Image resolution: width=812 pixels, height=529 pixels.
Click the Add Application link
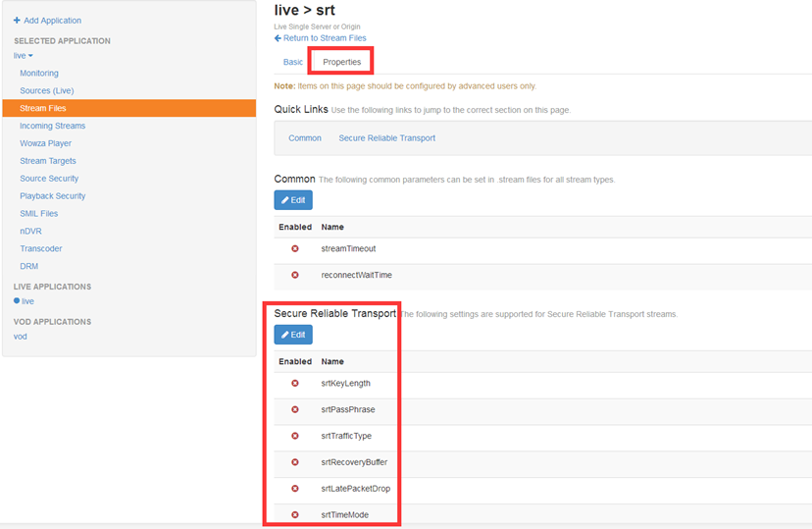(52, 21)
